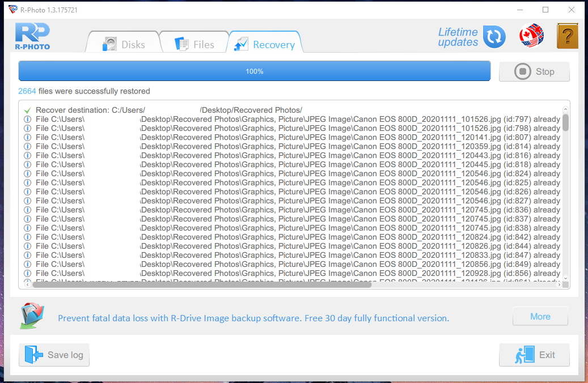Click info icon for id:814 row
588x383 pixels.
coord(27,147)
